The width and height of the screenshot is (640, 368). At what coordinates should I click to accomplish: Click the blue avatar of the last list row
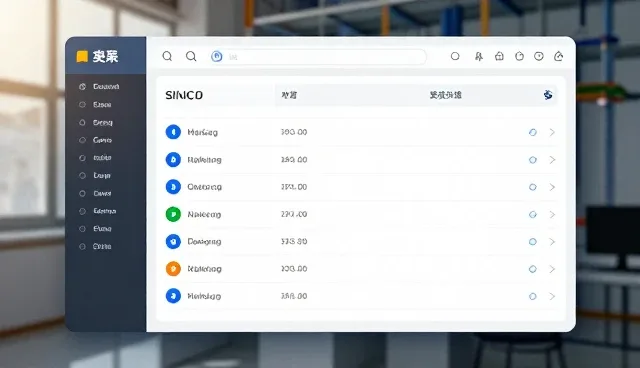click(x=173, y=296)
